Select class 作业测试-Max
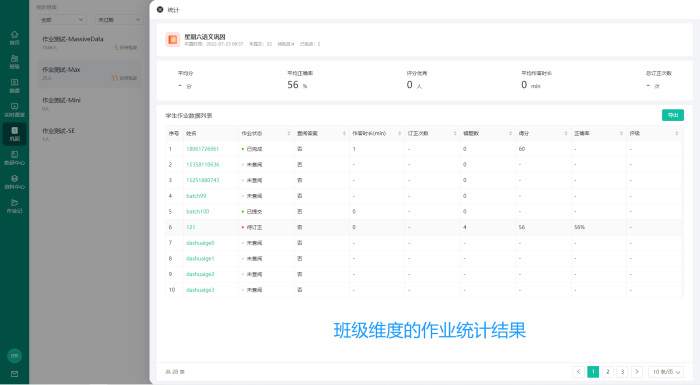Image resolution: width=700 pixels, height=385 pixels. point(89,73)
